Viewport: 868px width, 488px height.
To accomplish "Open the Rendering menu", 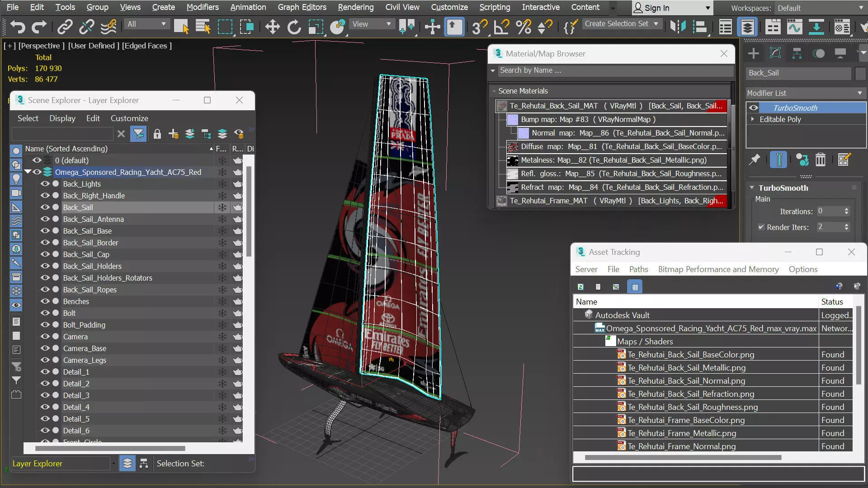I will [356, 7].
